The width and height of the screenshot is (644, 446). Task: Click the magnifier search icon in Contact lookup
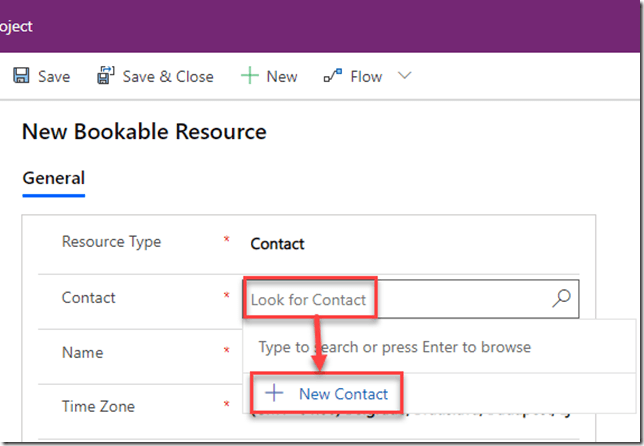562,299
